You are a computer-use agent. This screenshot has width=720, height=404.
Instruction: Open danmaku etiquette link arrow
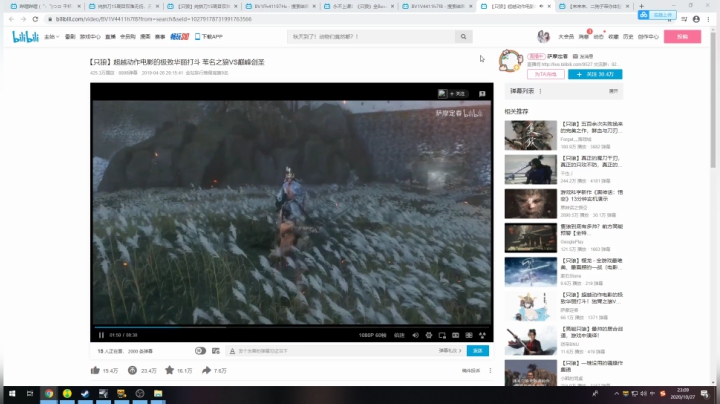coord(450,351)
